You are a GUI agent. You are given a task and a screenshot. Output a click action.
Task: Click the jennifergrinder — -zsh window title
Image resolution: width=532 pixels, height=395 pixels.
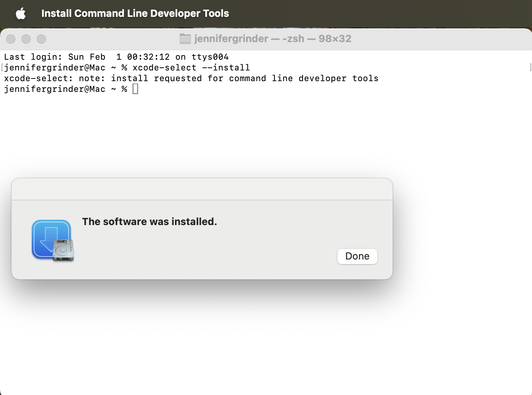click(x=272, y=39)
